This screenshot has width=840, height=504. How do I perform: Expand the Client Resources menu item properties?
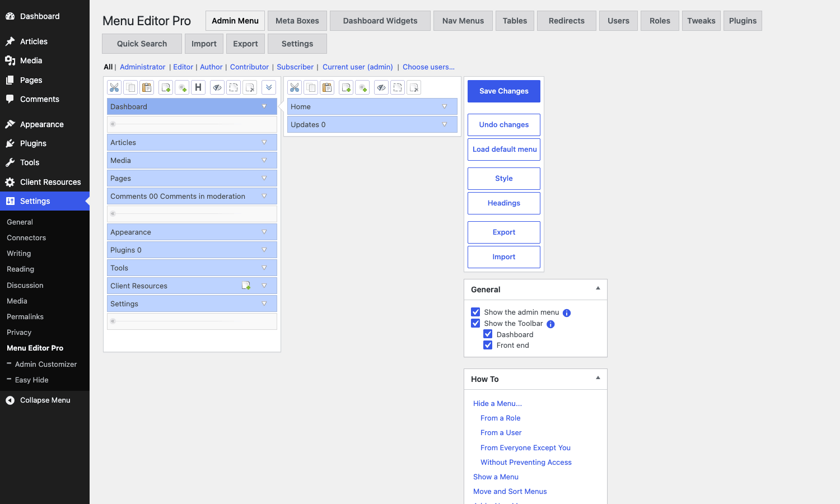[264, 286]
